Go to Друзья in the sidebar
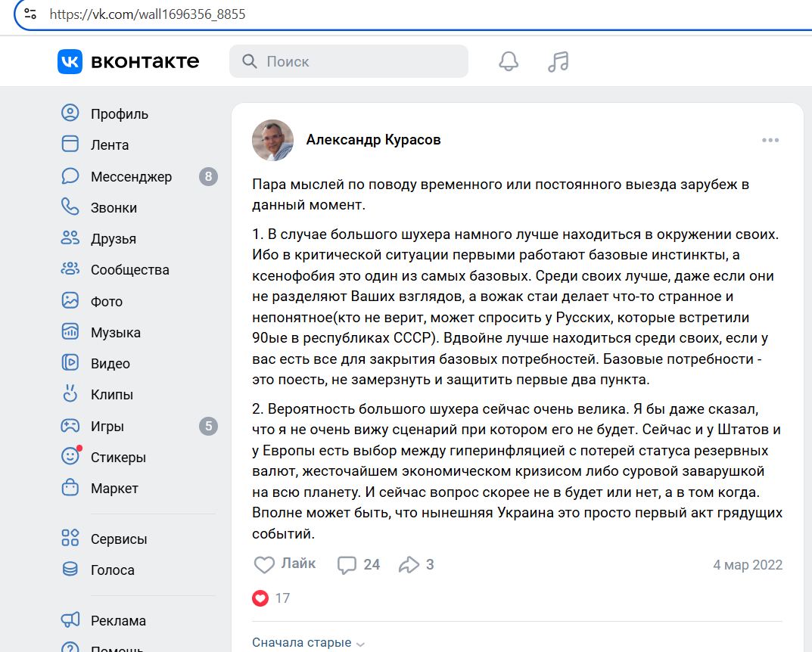The height and width of the screenshot is (652, 812). 113,239
